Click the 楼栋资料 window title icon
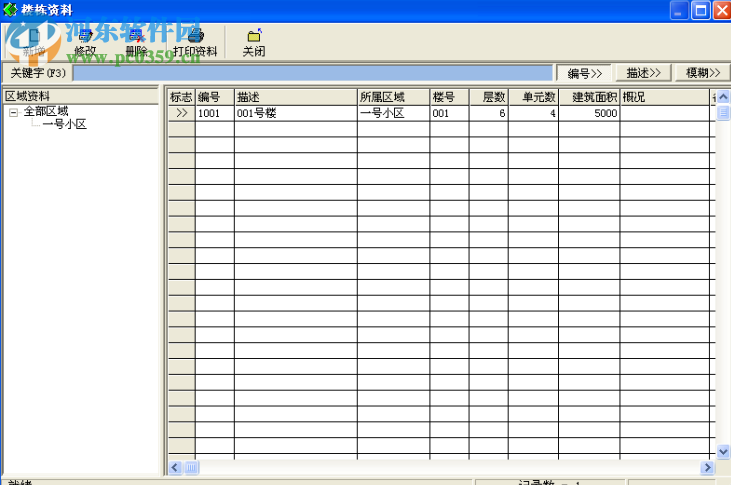The image size is (731, 485). [x=10, y=9]
